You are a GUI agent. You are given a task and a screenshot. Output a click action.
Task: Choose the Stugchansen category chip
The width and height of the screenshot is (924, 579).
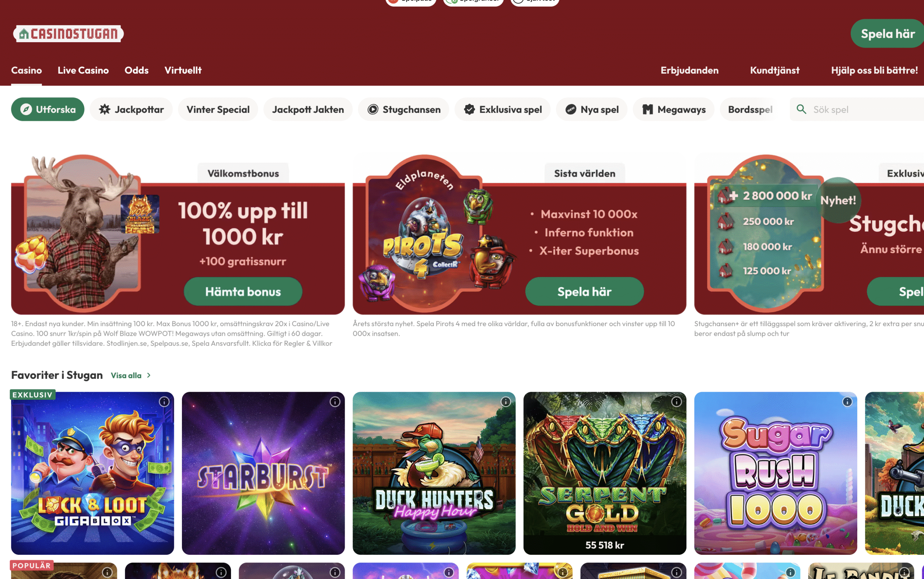[x=404, y=110]
